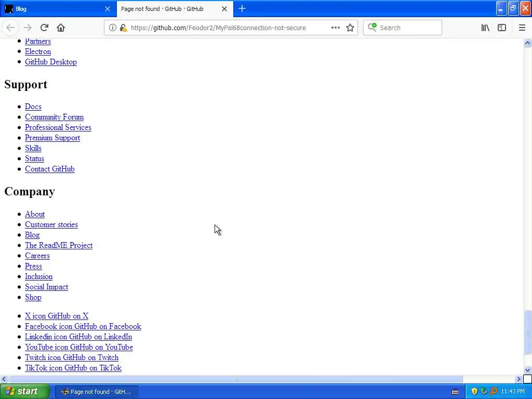
Task: Click the 11:43 PM system clock
Action: click(x=513, y=392)
